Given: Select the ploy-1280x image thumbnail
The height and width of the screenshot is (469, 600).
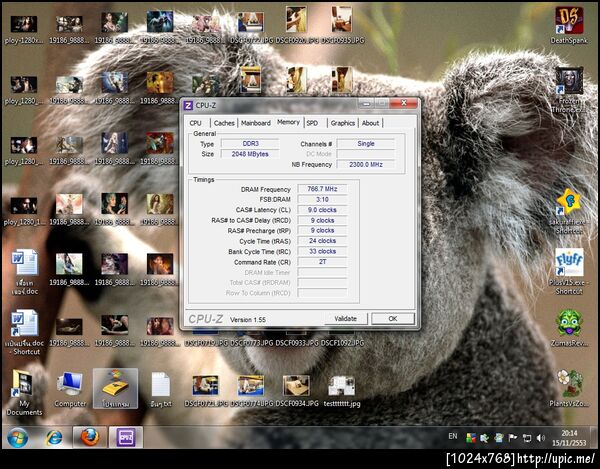Looking at the screenshot, I should pos(24,24).
